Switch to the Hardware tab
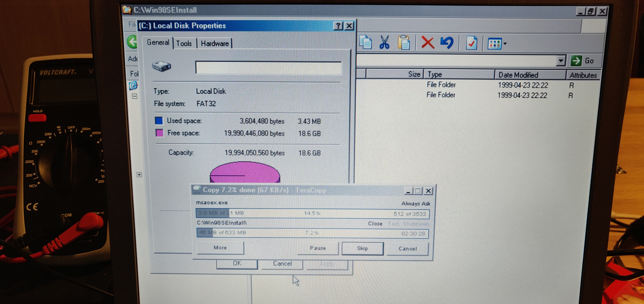 (x=215, y=43)
